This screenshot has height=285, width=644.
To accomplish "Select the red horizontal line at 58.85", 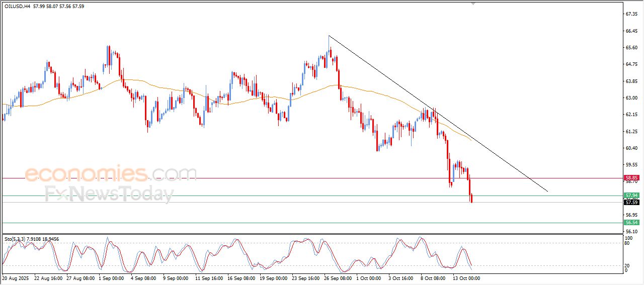I will (x=252, y=178).
